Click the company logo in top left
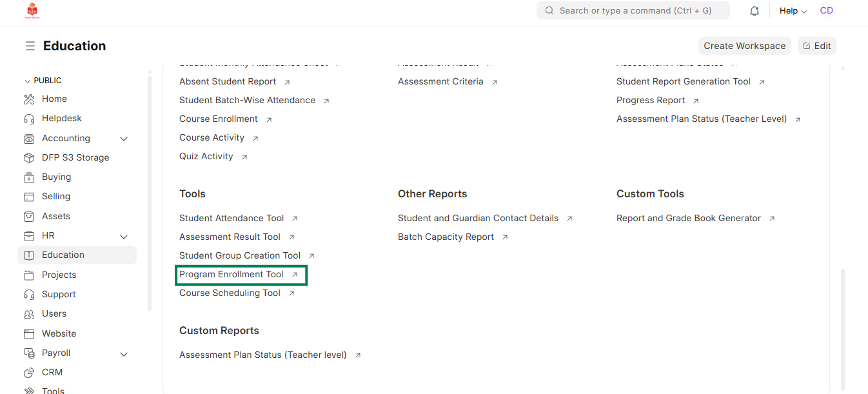 pos(32,11)
